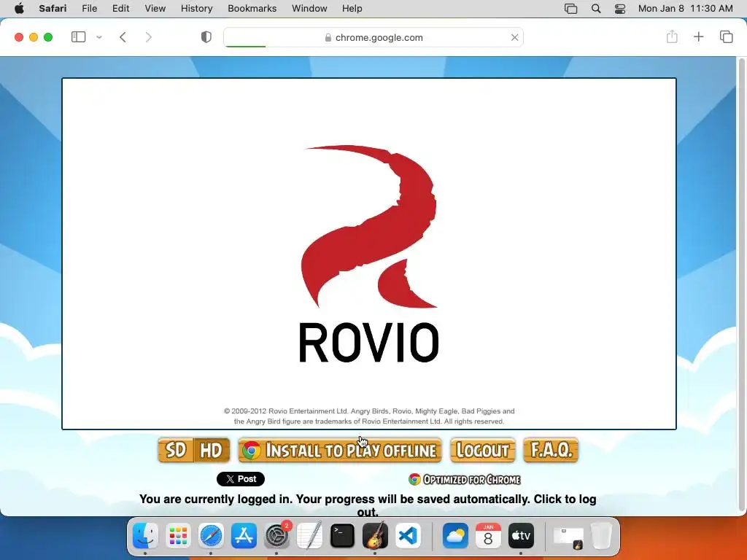The height and width of the screenshot is (560, 747).
Task: Open Spotlight search
Action: pyautogui.click(x=595, y=9)
